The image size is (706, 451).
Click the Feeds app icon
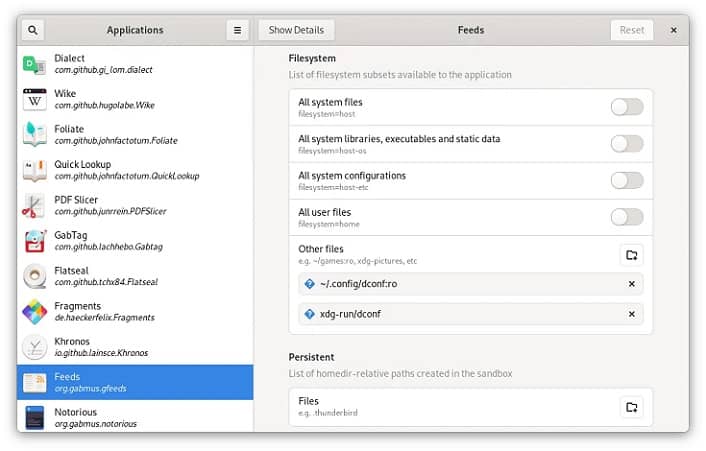[35, 383]
